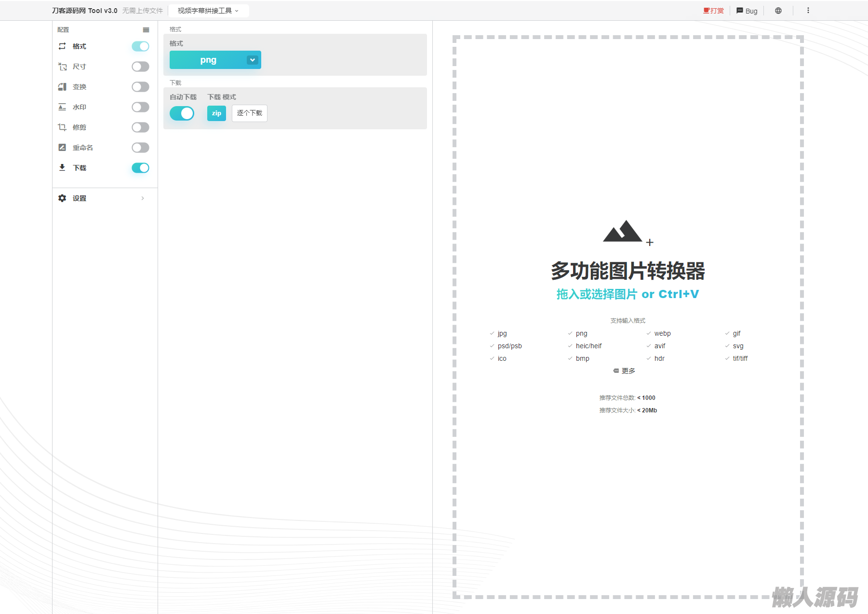868x614 pixels.
Task: Click the 无需上传文件 text
Action: point(143,11)
